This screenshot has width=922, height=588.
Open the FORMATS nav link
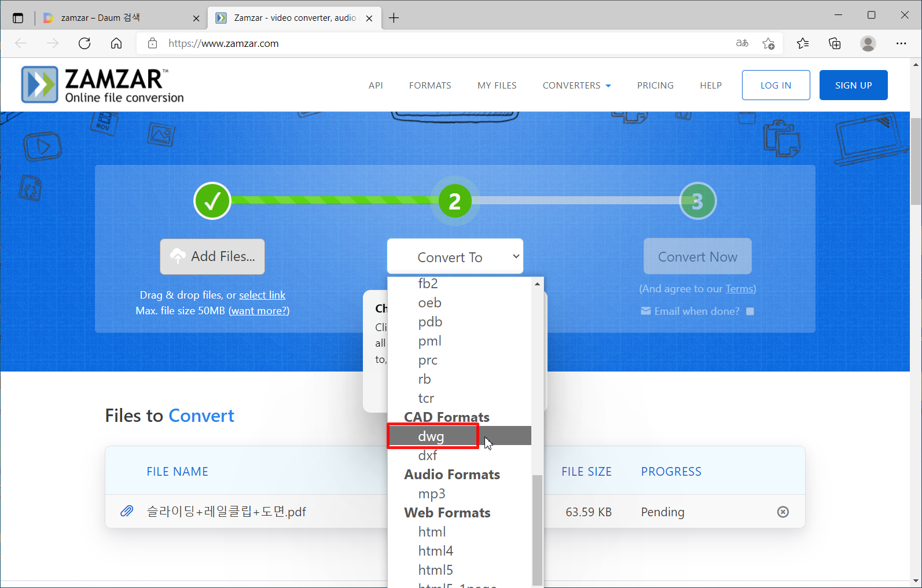430,85
